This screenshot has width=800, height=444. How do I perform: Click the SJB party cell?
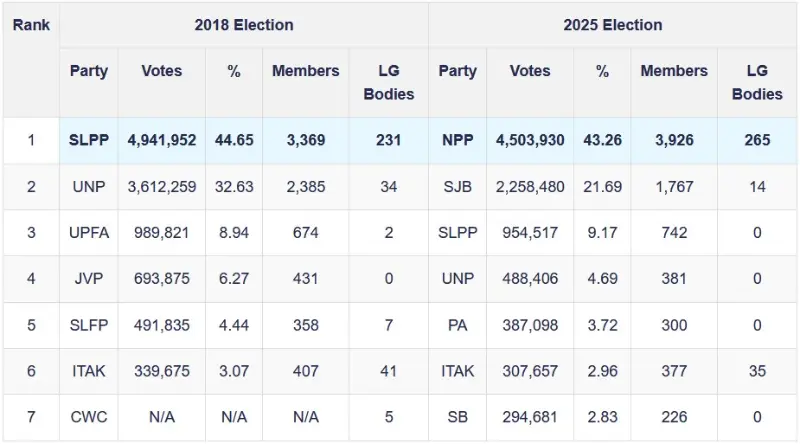457,187
